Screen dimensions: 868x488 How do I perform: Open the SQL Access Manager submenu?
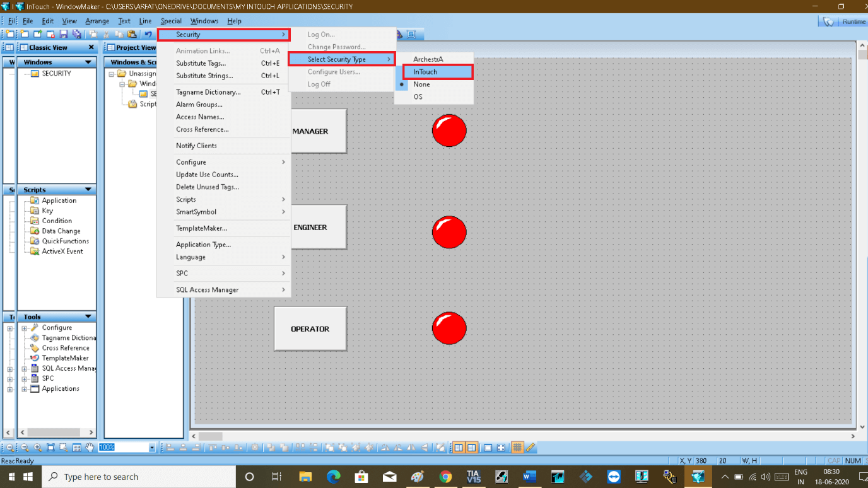[x=224, y=290]
